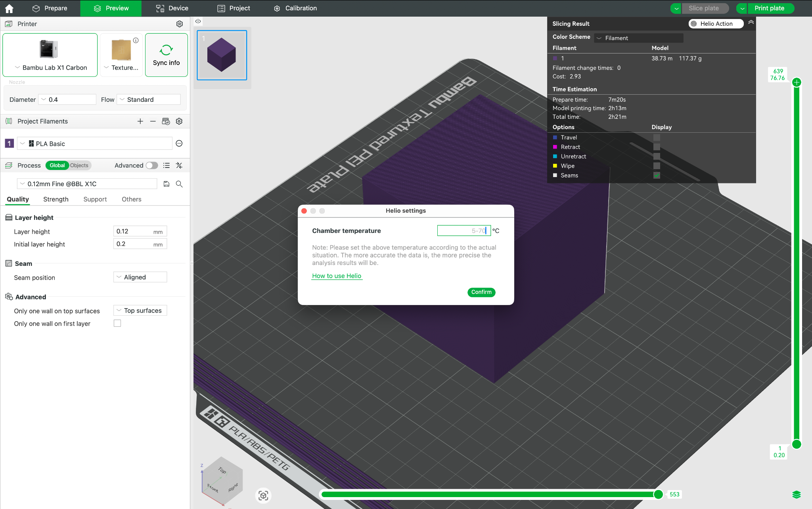Toggle Unretract display checkbox

pyautogui.click(x=657, y=156)
